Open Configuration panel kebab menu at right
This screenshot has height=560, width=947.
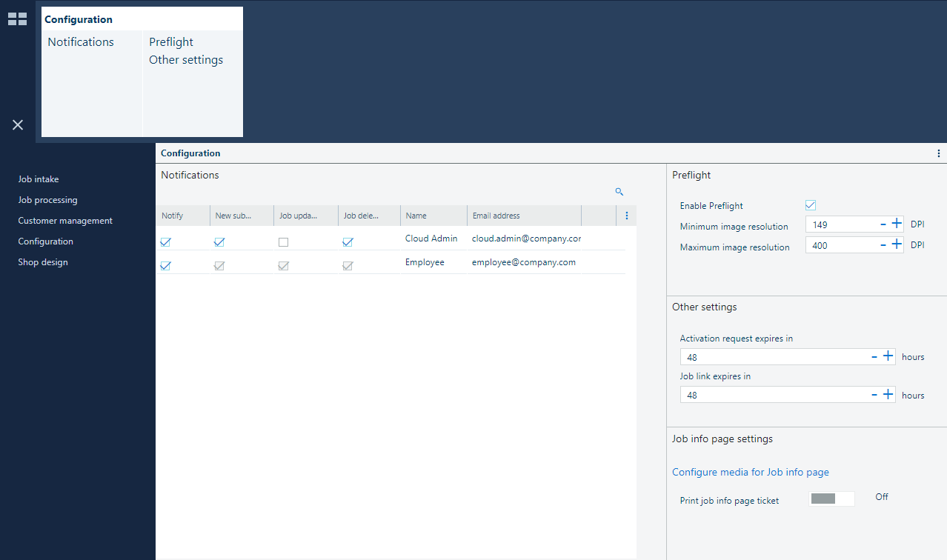(x=939, y=153)
